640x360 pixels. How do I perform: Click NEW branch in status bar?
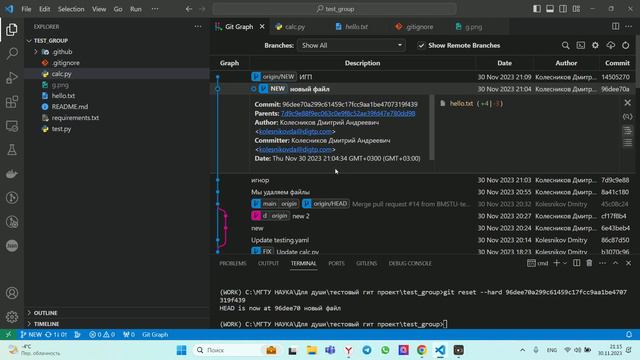[x=31, y=335]
